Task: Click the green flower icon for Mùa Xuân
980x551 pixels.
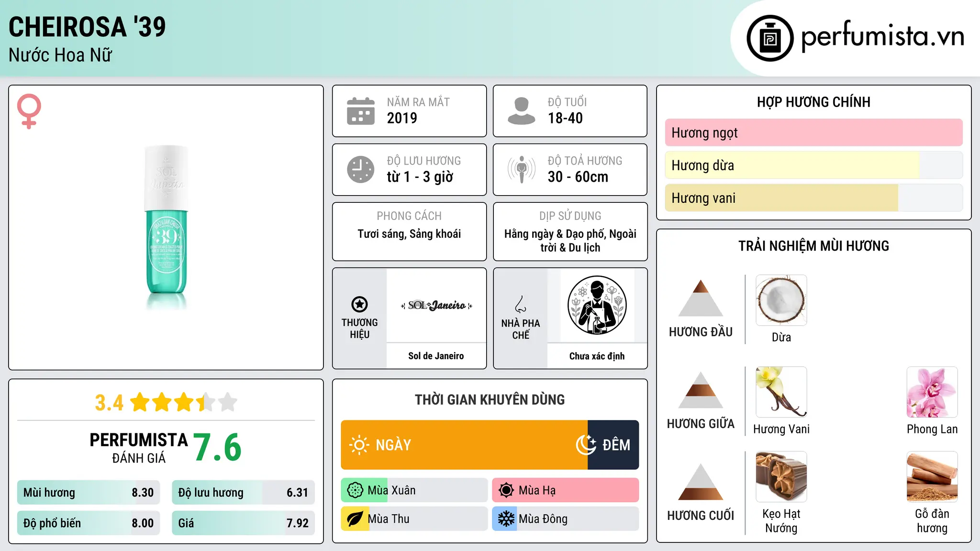Action: [x=355, y=490]
